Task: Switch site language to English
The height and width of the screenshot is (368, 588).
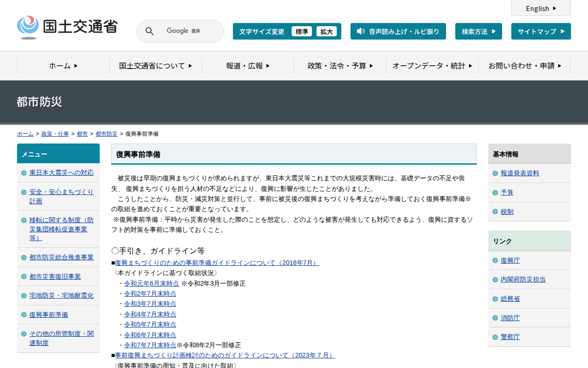Action: (541, 8)
